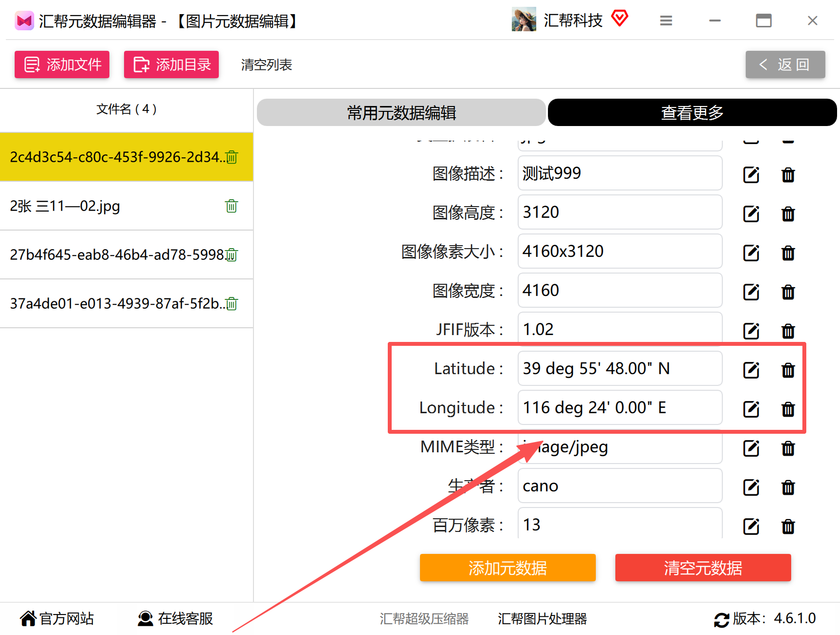The width and height of the screenshot is (840, 635).
Task: Delete the Latitude metadata entry
Action: pyautogui.click(x=788, y=370)
